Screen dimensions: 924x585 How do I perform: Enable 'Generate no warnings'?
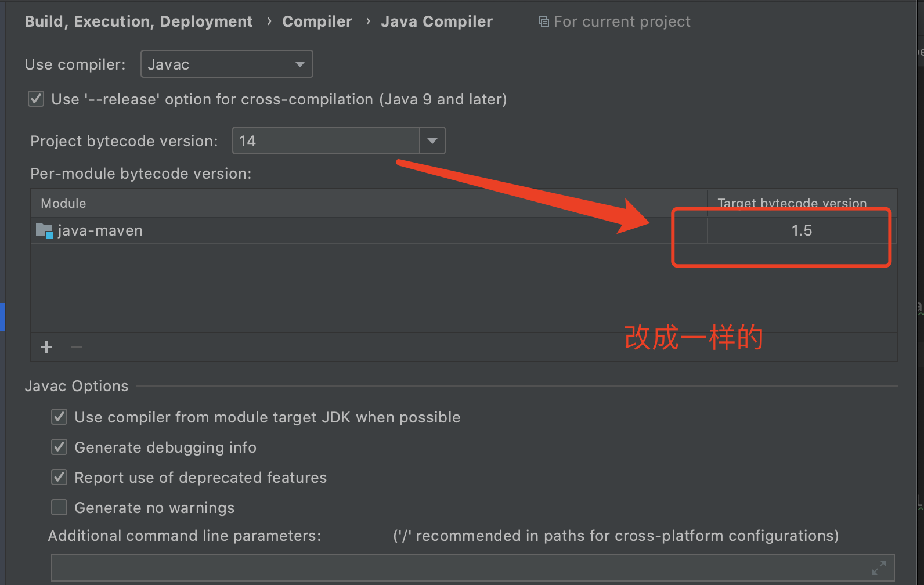[59, 507]
